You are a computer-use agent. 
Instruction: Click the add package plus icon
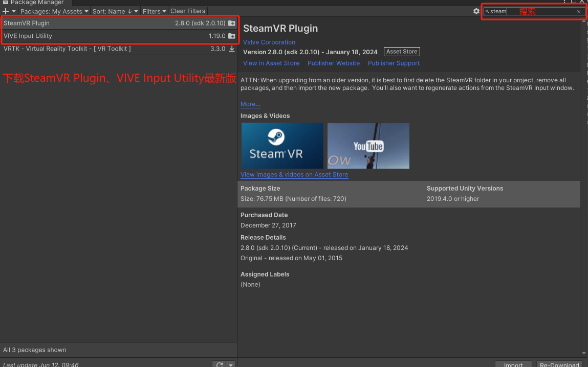(6, 11)
